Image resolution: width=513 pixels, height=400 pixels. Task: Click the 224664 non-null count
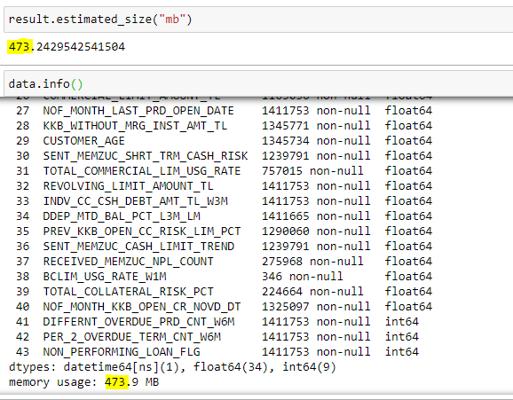(x=312, y=291)
